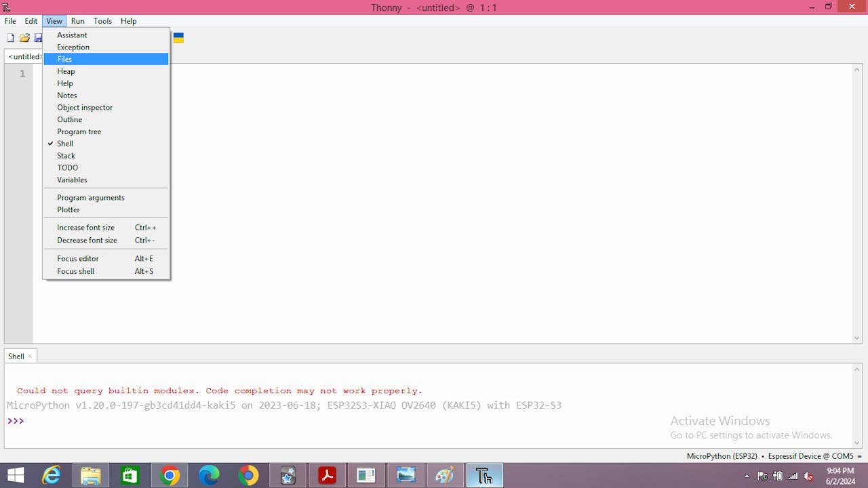This screenshot has height=488, width=868.
Task: Open Microsoft Edge from the taskbar
Action: (x=209, y=476)
